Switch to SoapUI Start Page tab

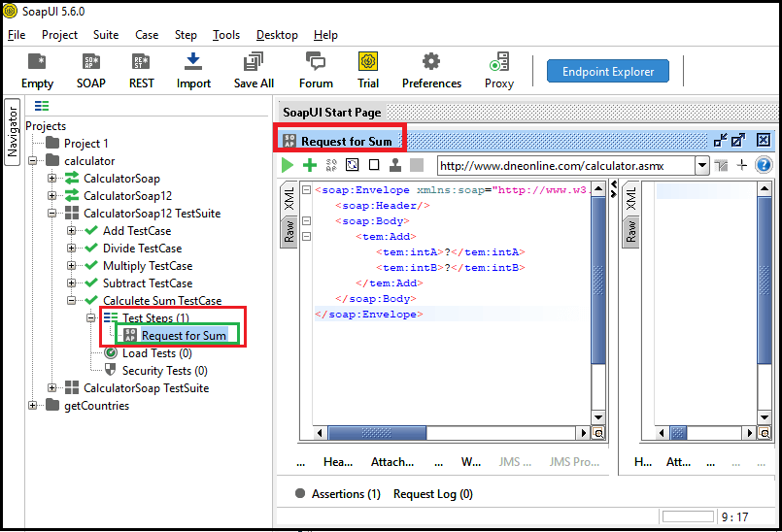tap(331, 113)
